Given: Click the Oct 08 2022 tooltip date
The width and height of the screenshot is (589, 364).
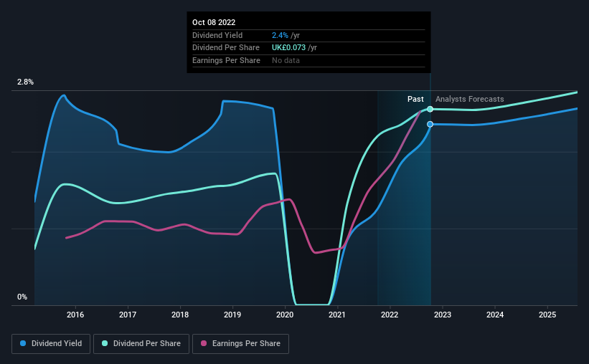Looking at the screenshot, I should [x=214, y=22].
